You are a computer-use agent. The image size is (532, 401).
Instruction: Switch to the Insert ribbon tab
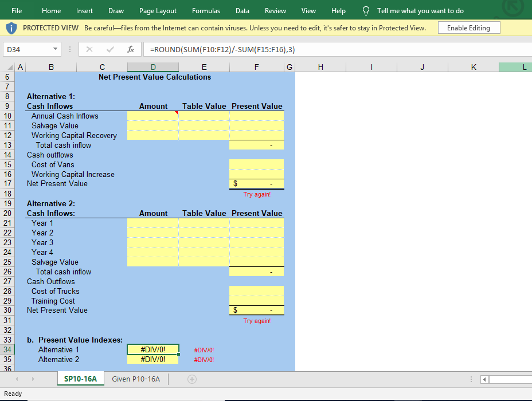click(x=84, y=11)
